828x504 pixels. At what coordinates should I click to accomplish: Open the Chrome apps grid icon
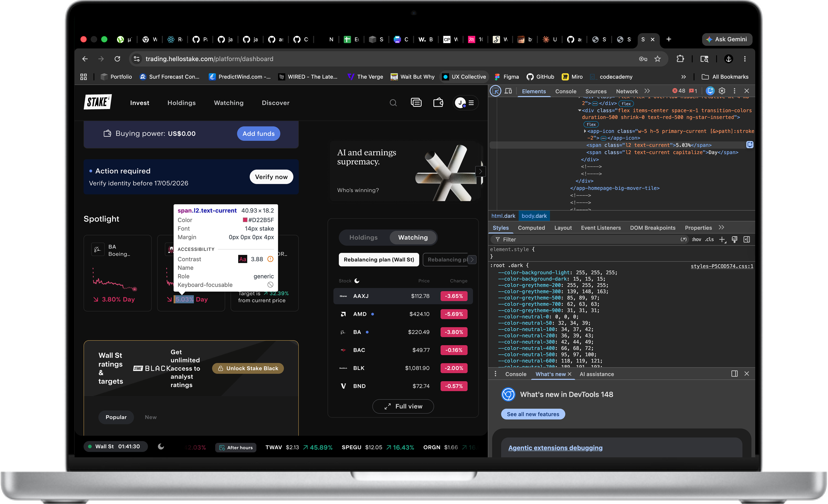(83, 77)
